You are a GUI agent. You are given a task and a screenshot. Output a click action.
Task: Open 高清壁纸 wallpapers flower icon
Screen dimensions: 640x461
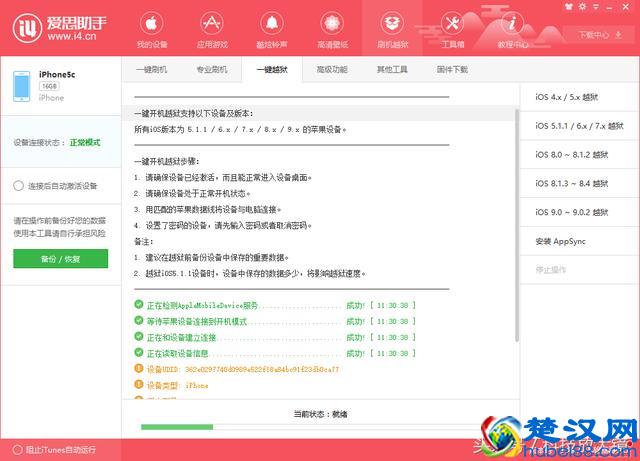click(332, 23)
